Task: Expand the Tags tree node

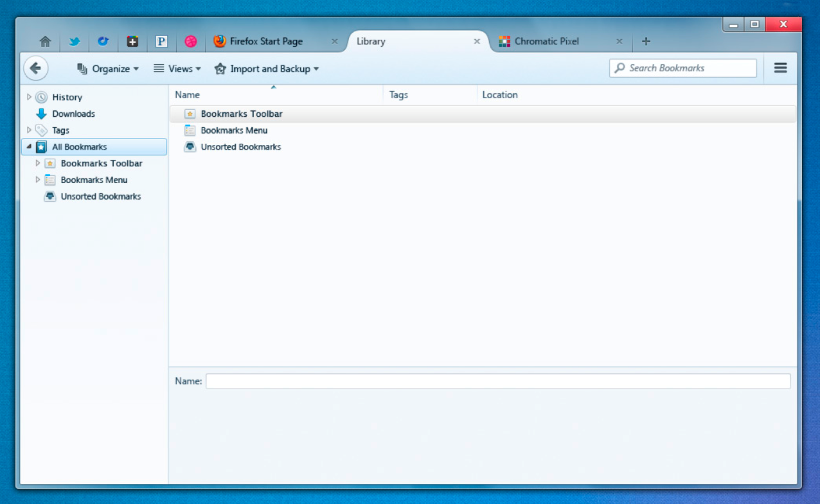Action: (x=29, y=130)
